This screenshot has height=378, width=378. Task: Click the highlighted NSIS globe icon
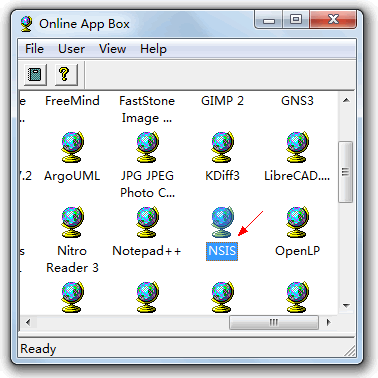click(x=222, y=222)
